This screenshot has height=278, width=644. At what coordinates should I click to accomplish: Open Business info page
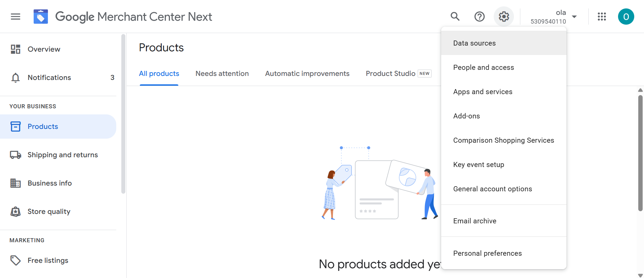[x=58, y=183]
